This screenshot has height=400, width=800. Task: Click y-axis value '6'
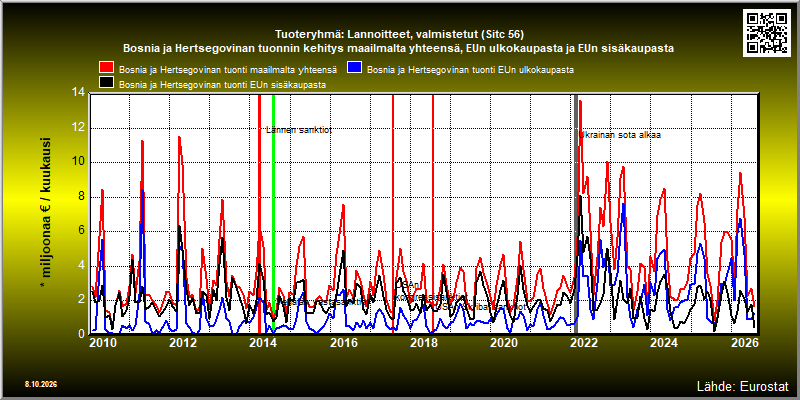click(81, 231)
